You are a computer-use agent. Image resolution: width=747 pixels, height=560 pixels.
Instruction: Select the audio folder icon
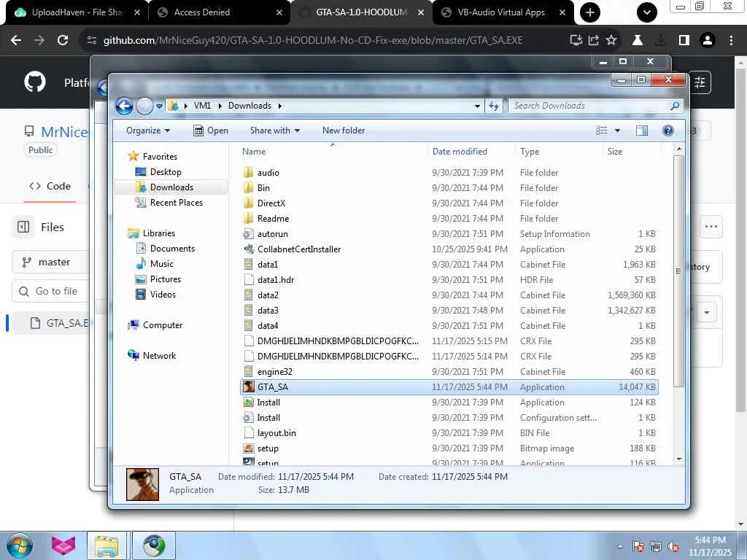tap(248, 172)
